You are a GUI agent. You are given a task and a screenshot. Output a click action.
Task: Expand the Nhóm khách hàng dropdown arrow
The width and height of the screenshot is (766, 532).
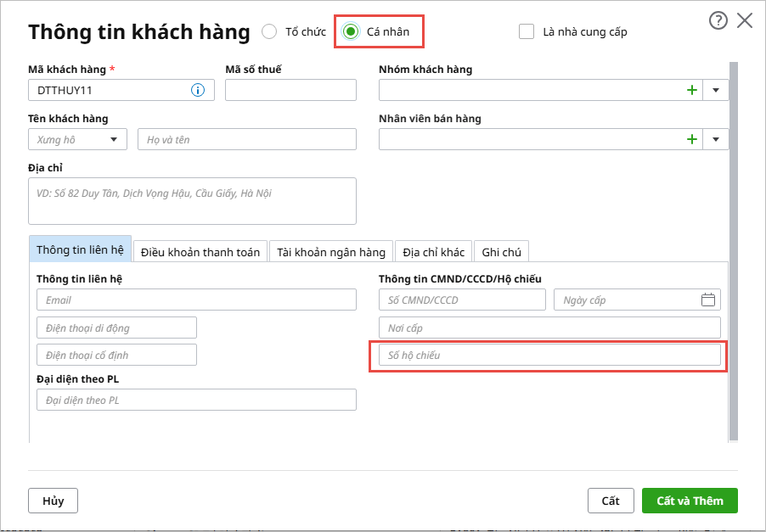(x=716, y=90)
